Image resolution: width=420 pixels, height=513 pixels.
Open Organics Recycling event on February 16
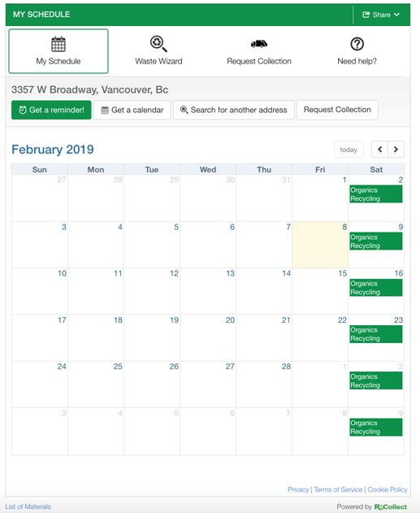[x=376, y=288]
